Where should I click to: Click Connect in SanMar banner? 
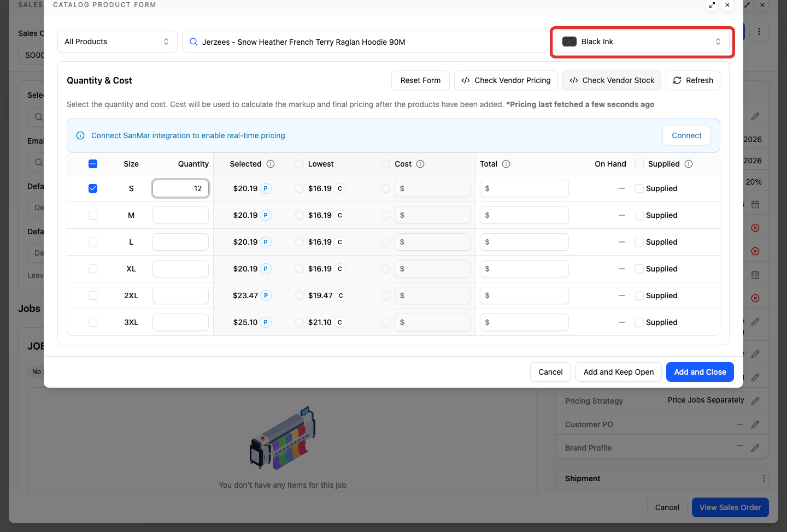[686, 135]
